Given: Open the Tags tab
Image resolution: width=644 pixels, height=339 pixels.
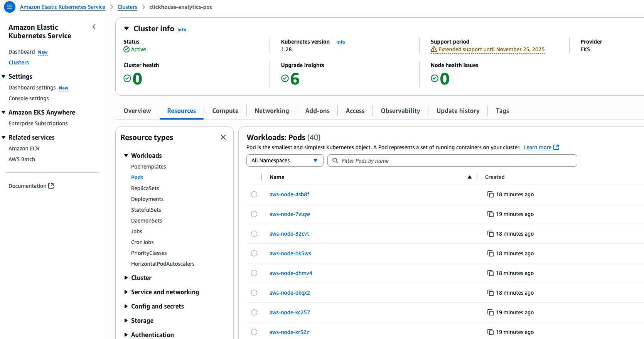Looking at the screenshot, I should click(x=502, y=111).
